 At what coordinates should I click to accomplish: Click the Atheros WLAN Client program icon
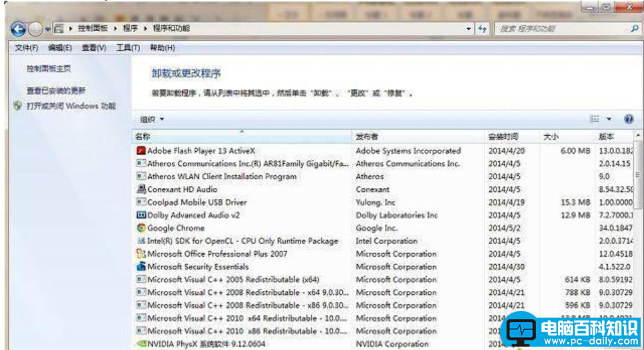141,176
